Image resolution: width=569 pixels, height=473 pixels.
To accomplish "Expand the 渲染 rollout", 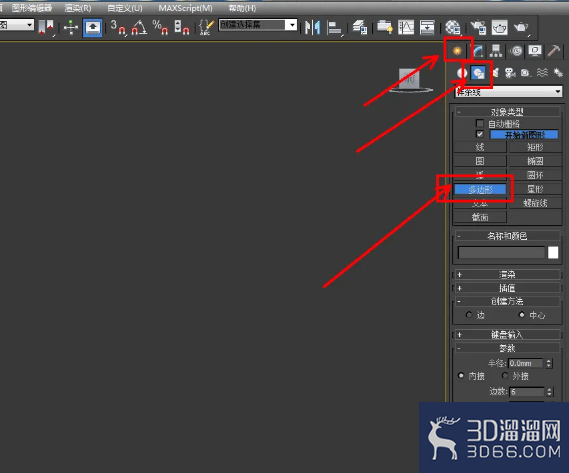I will [507, 274].
